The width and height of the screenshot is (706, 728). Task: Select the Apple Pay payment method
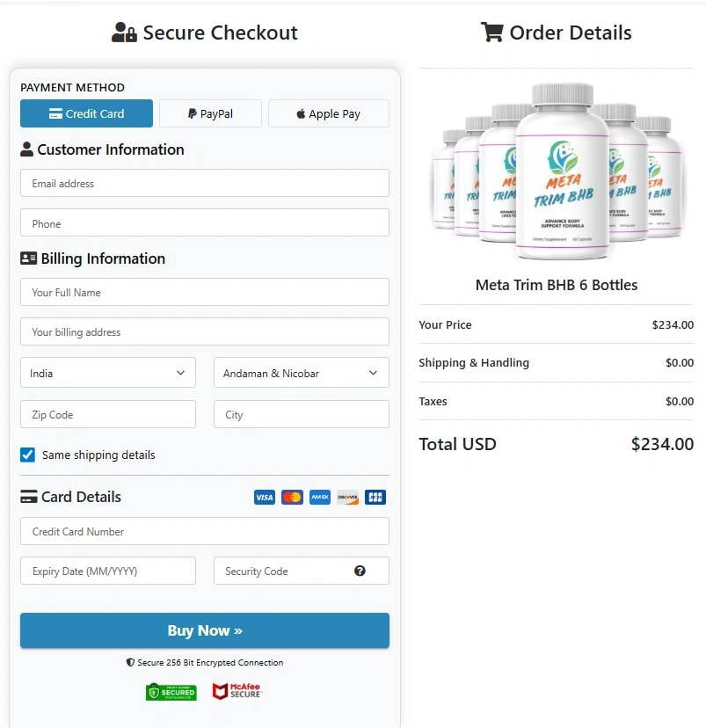[x=328, y=113]
